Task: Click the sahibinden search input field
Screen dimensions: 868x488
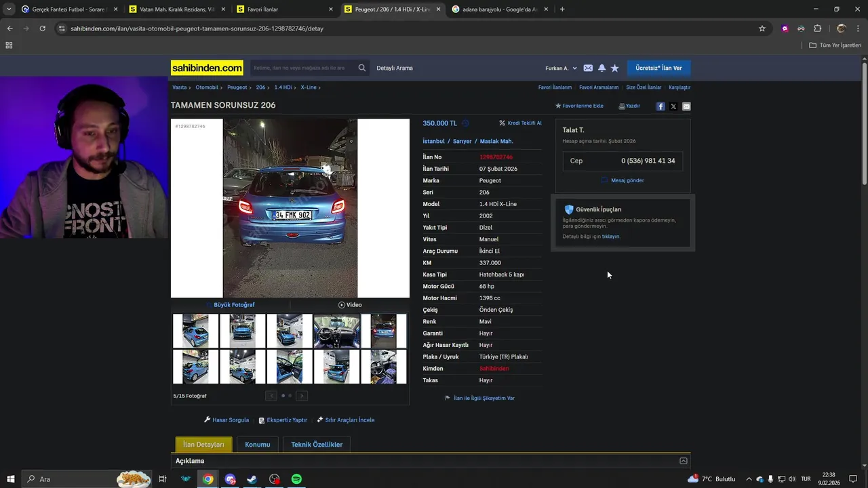Action: (x=302, y=68)
